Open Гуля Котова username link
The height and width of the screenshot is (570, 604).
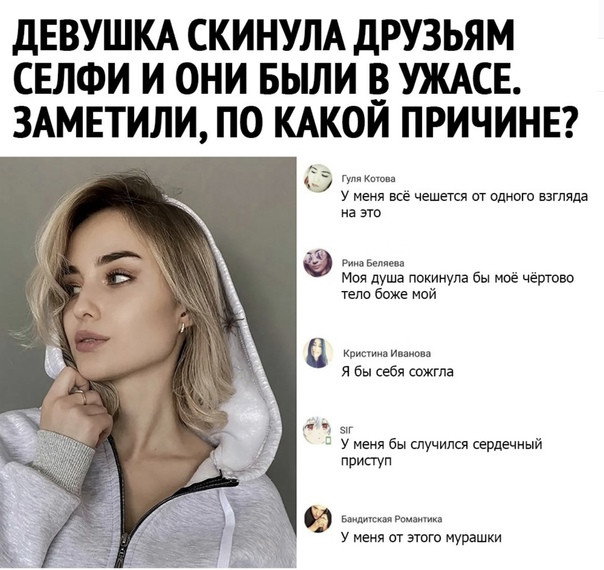(369, 179)
